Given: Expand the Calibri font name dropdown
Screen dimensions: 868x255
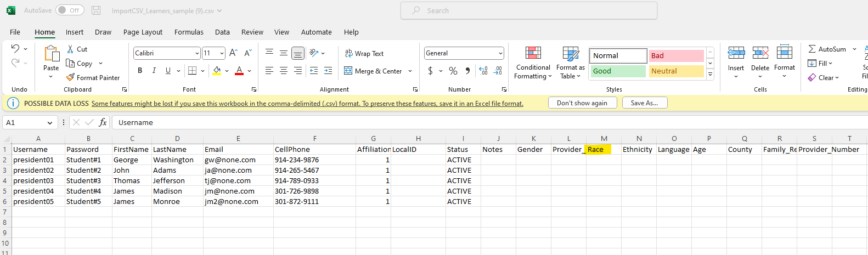Looking at the screenshot, I should click(x=197, y=53).
